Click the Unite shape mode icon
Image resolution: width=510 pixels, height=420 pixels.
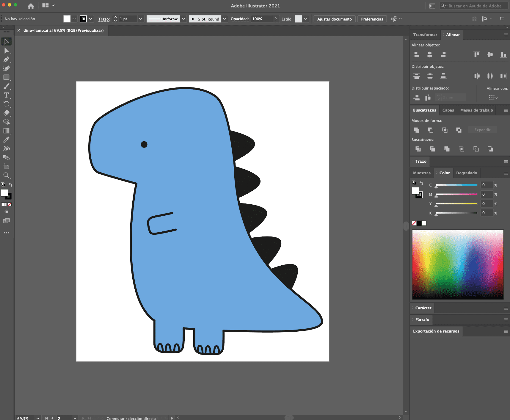(417, 130)
